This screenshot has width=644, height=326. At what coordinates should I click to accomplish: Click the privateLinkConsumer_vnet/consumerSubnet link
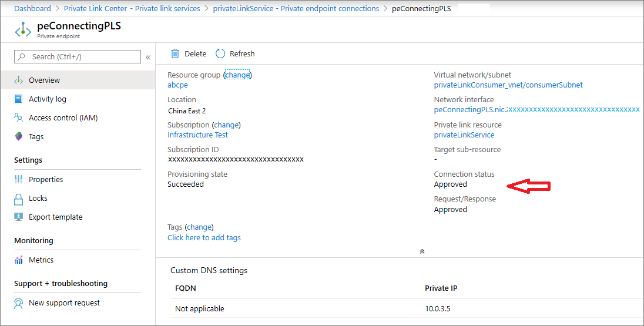point(508,85)
